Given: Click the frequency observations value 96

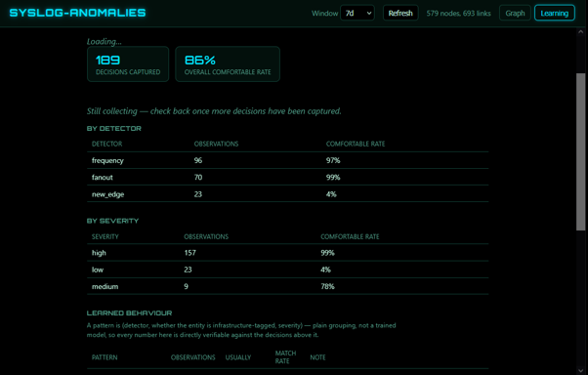Looking at the screenshot, I should (198, 160).
